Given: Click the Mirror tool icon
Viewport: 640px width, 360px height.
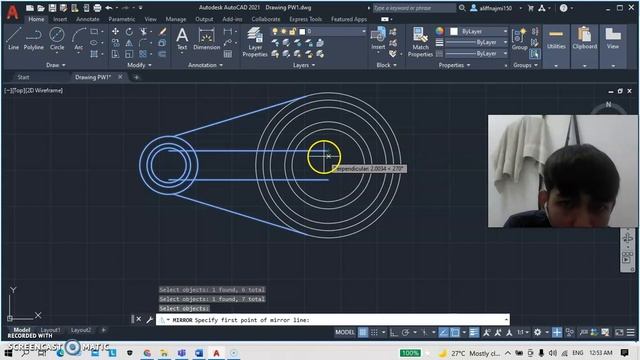Looking at the screenshot, I should point(129,43).
